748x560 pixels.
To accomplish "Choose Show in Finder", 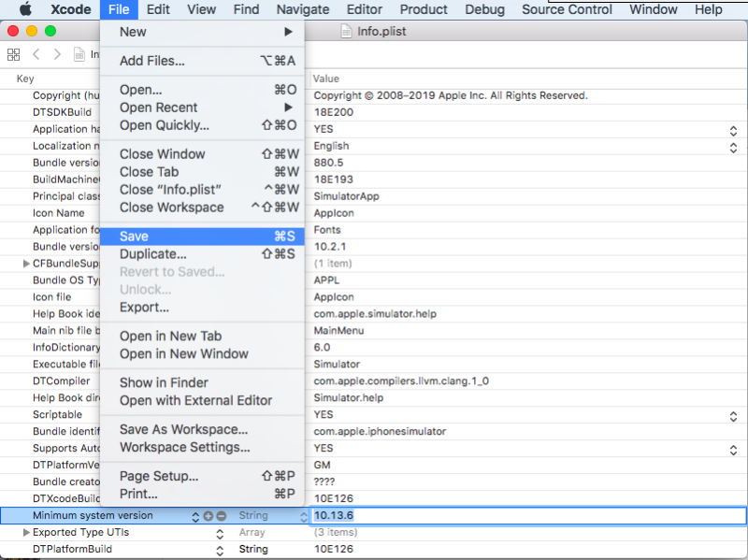I will click(203, 383).
